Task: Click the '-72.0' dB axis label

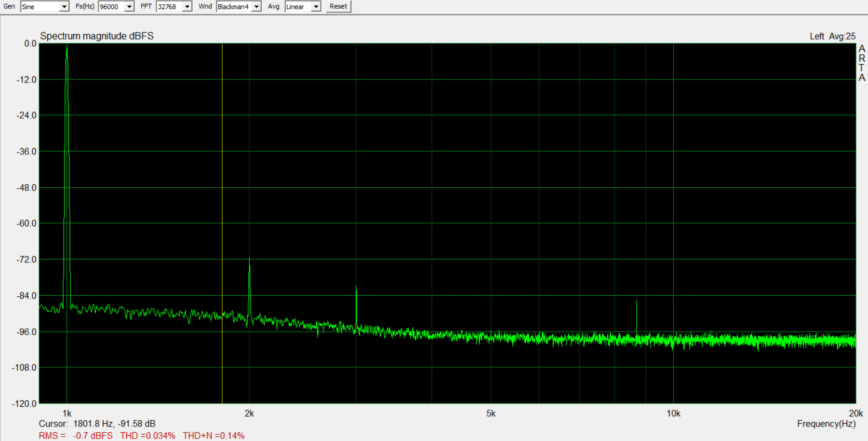Action: click(x=27, y=260)
